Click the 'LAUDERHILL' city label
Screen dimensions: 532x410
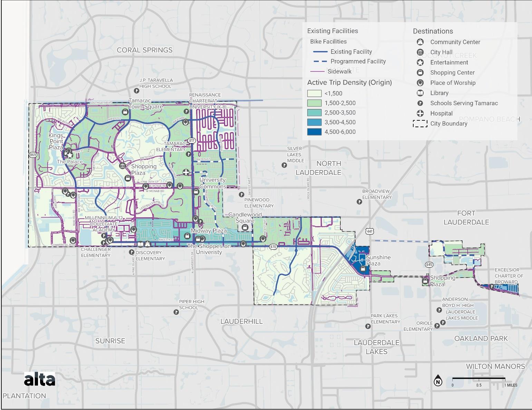tap(242, 321)
